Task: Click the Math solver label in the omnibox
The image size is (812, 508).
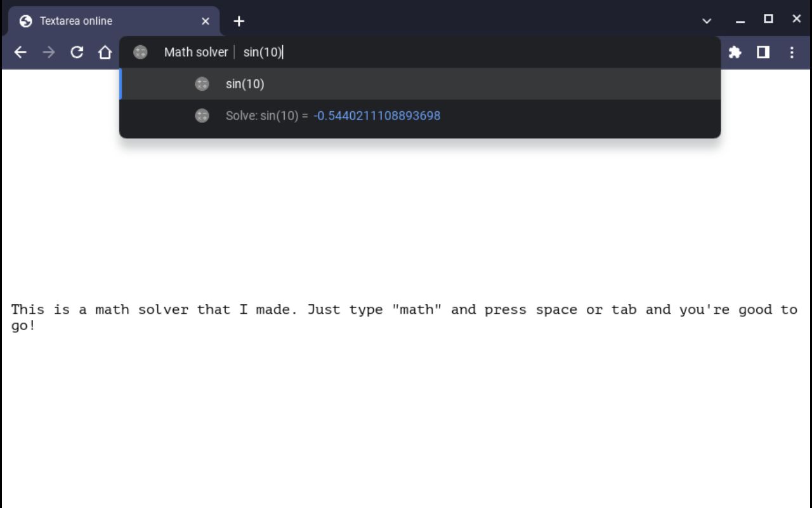Action: (195, 52)
